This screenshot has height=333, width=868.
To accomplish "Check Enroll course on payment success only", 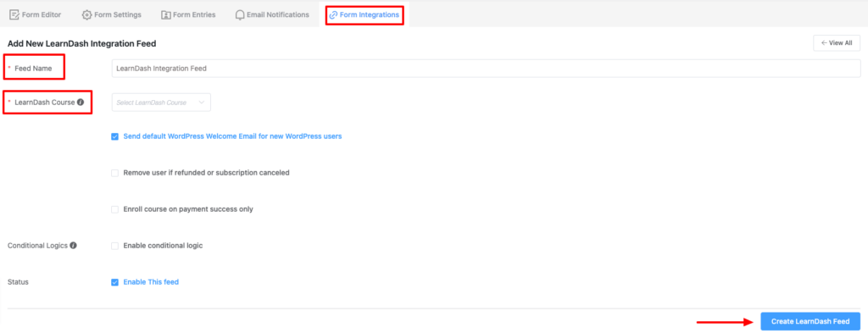I will 114,209.
